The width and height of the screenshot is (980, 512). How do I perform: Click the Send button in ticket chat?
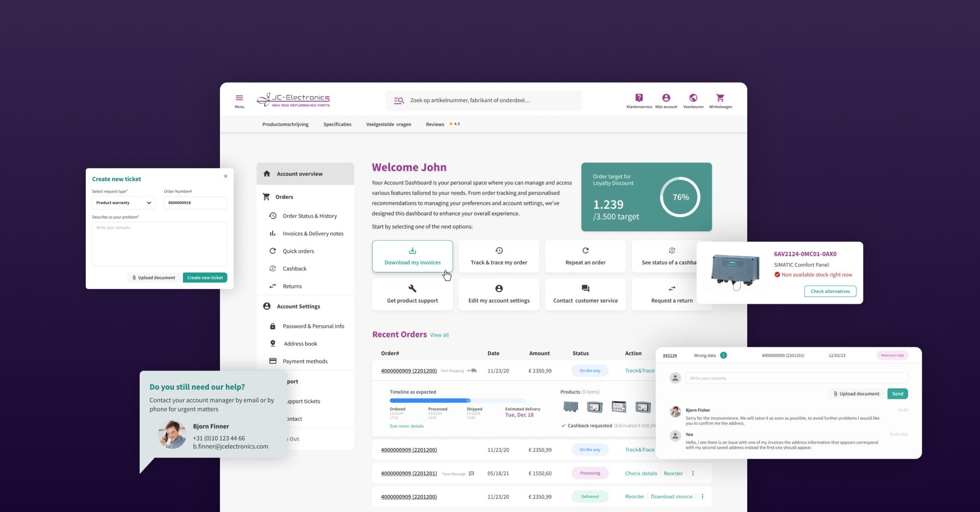[897, 394]
